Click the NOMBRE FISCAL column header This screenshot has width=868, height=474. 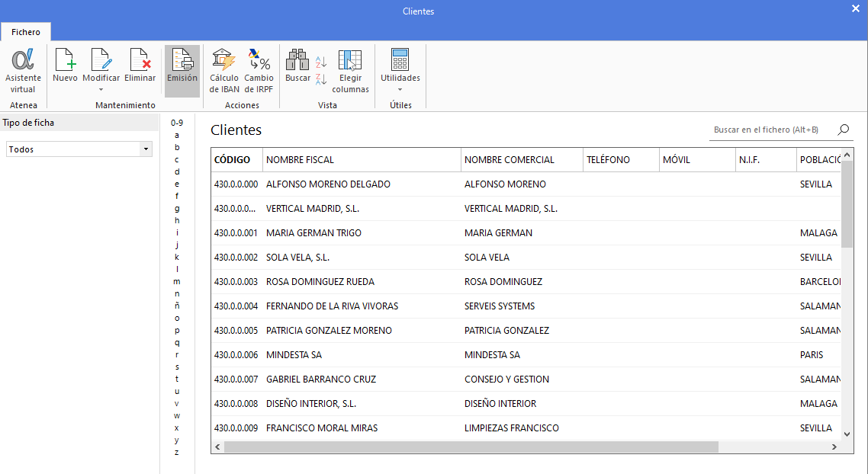tap(362, 160)
